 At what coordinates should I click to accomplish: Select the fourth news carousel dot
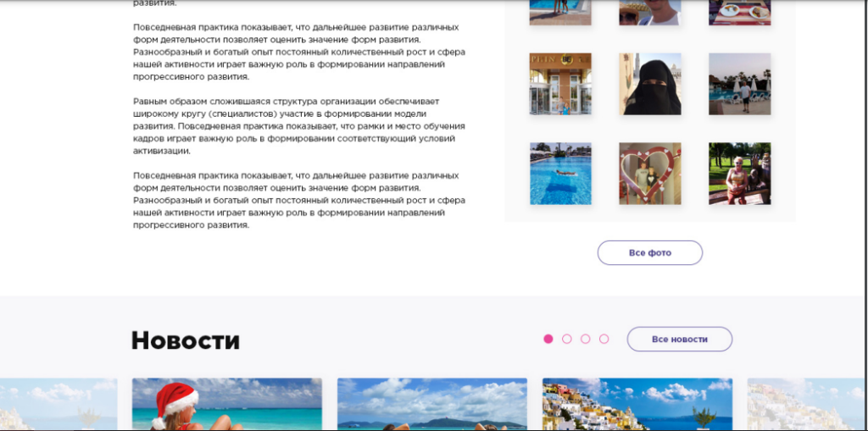click(x=604, y=340)
